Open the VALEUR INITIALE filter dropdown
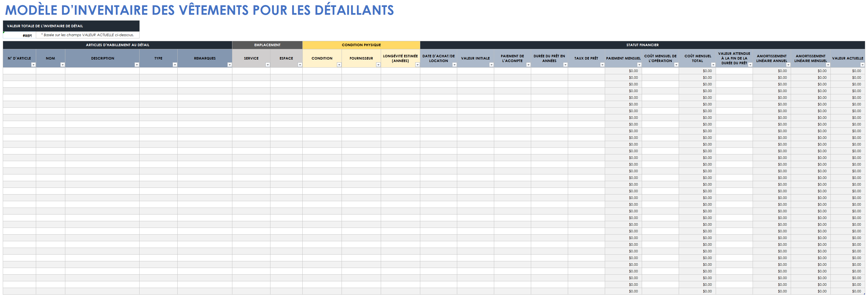 point(491,65)
